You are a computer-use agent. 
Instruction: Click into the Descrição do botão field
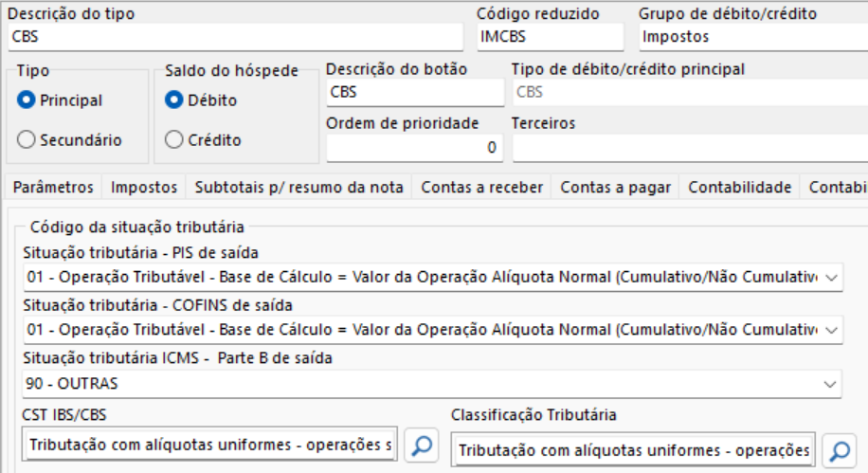tap(414, 92)
